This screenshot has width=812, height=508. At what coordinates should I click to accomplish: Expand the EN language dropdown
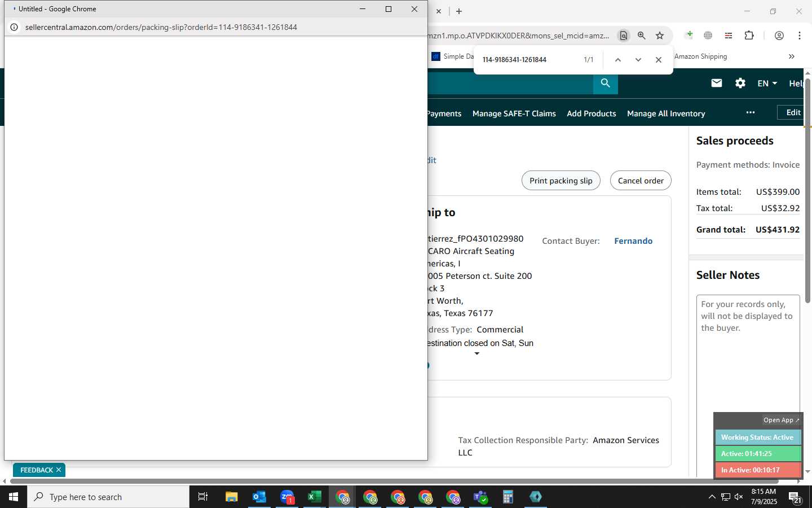pos(767,84)
